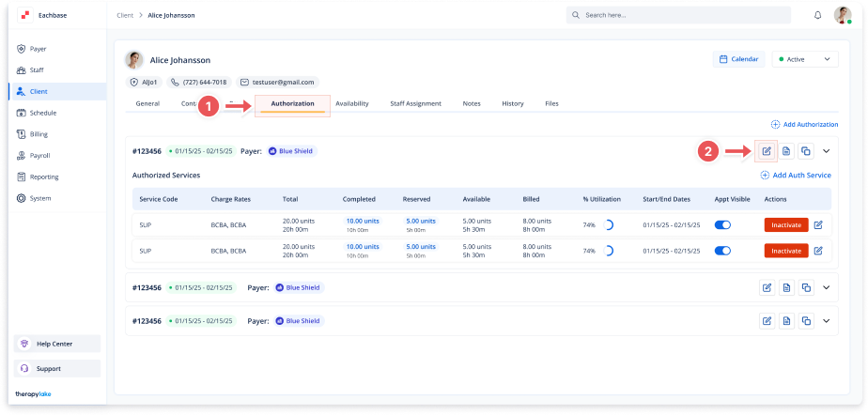Open the document icon on the first authorization
This screenshot has height=415, width=868.
coord(786,150)
